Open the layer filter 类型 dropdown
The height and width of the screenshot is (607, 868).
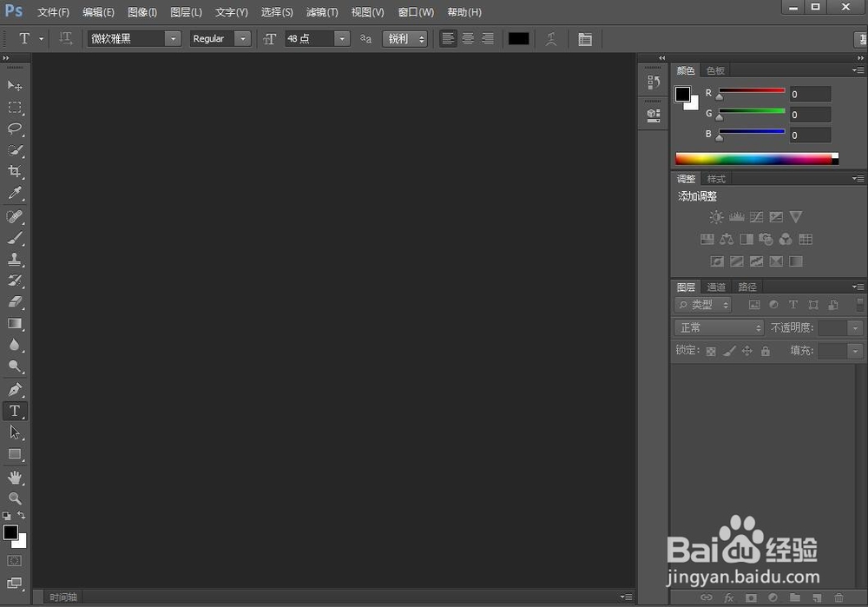coord(703,305)
